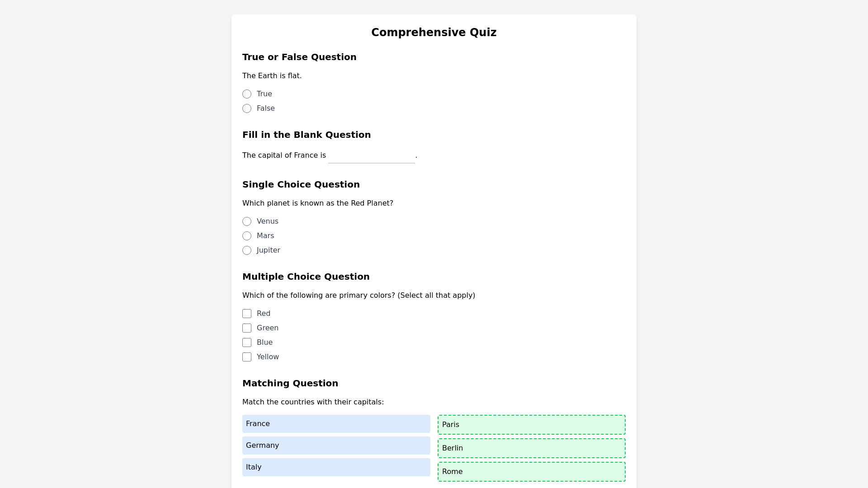The width and height of the screenshot is (868, 488).
Task: Select Jupiter for the planet question
Action: (247, 250)
